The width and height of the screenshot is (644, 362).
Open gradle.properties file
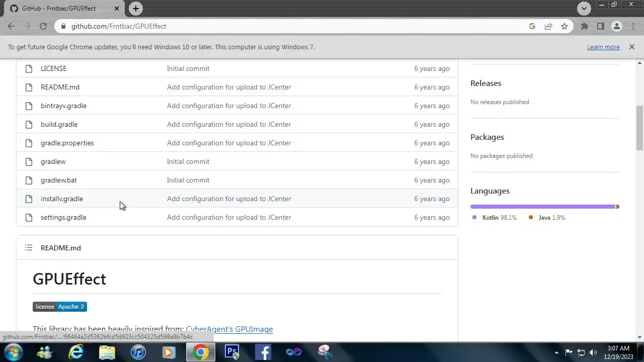point(67,143)
